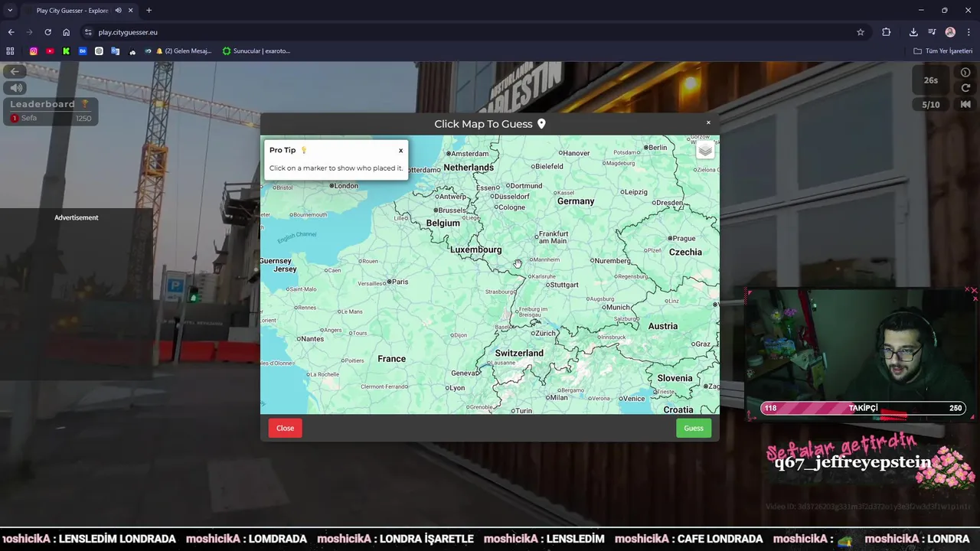Click Milan on the map

coord(557,397)
